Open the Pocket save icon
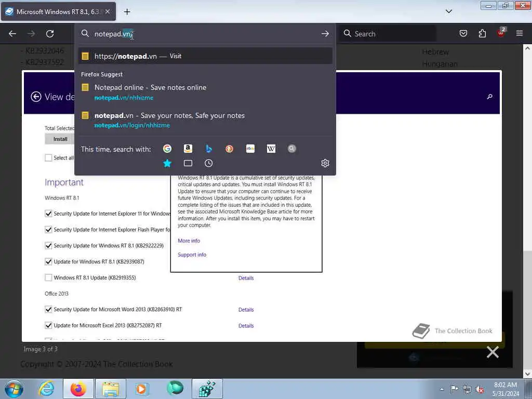The height and width of the screenshot is (399, 532). tap(463, 33)
